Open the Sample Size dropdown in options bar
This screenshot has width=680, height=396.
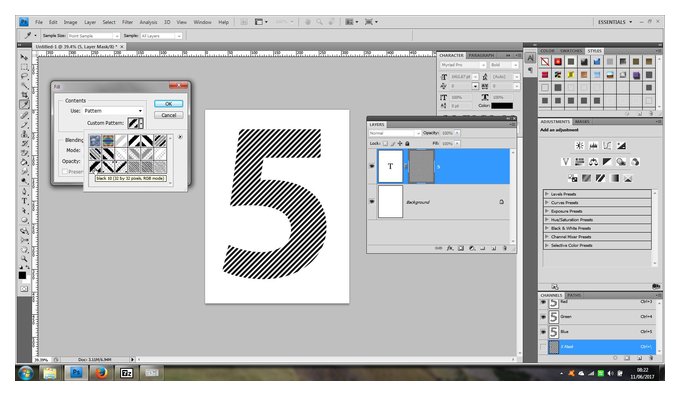[x=94, y=36]
